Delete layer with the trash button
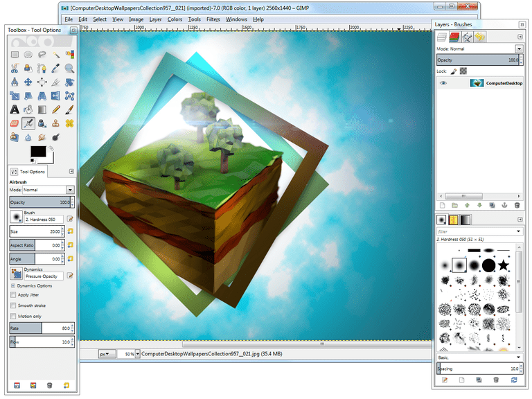Image resolution: width=532 pixels, height=399 pixels. [517, 205]
